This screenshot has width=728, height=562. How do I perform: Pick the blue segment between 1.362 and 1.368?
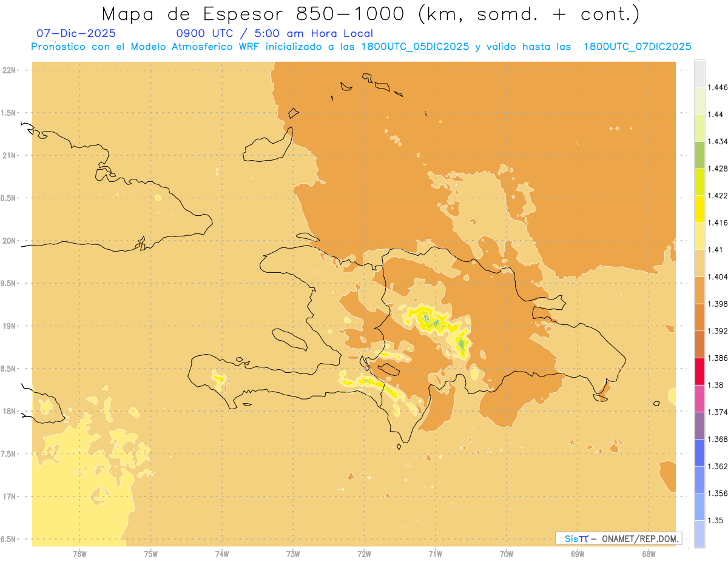(x=699, y=453)
